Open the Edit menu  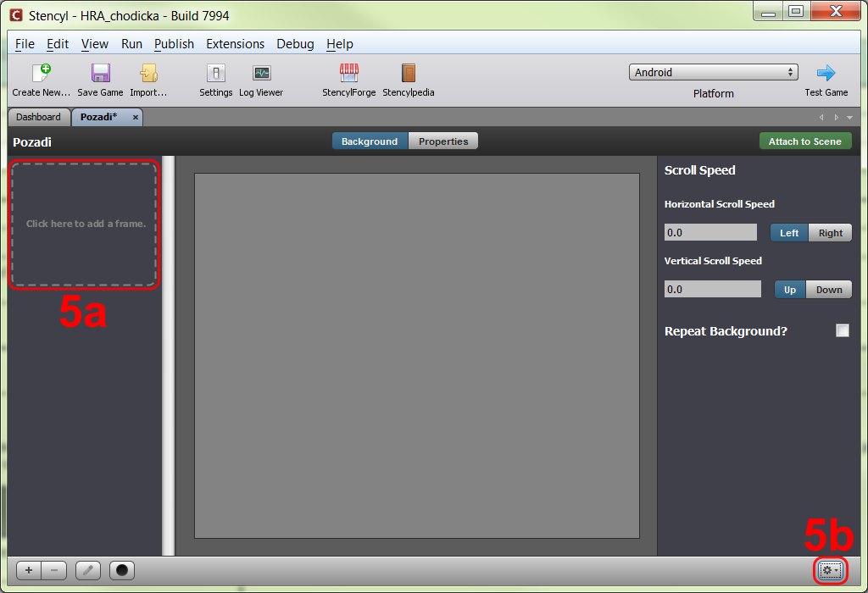point(58,44)
